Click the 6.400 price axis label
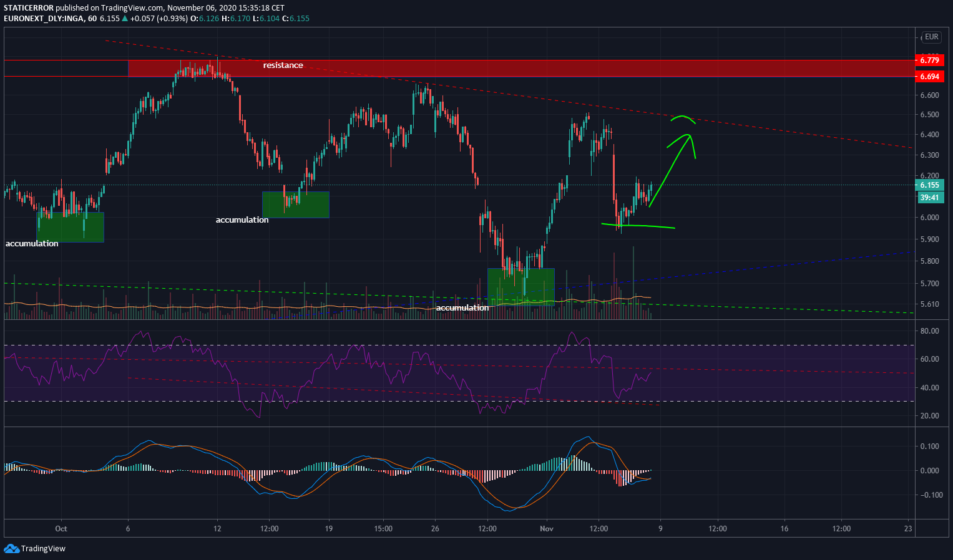The width and height of the screenshot is (953, 560). 929,135
